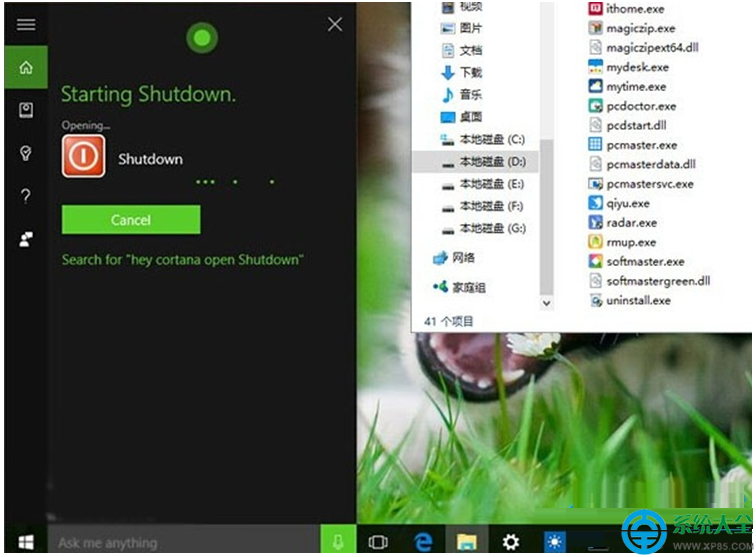756x557 pixels.
Task: Select pcmasterdata.dll file
Action: [x=642, y=164]
